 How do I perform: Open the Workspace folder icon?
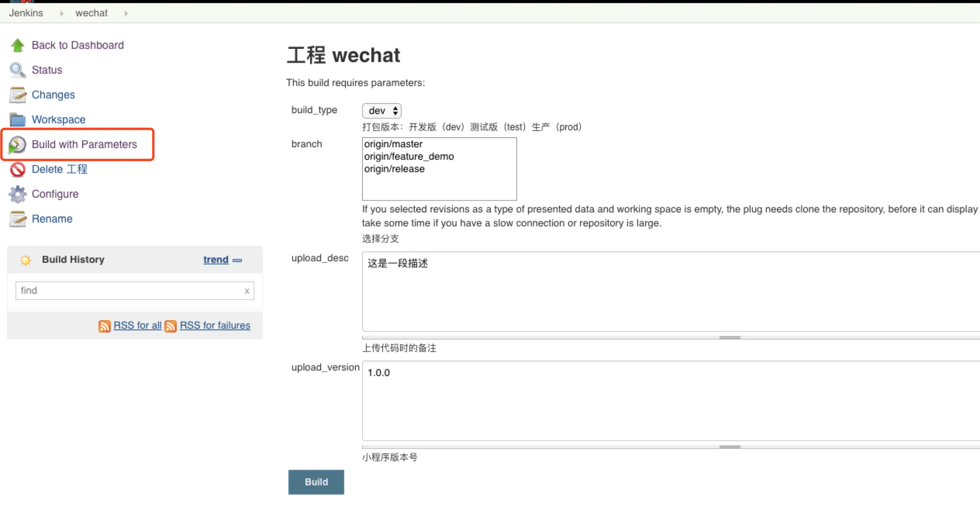coord(17,120)
